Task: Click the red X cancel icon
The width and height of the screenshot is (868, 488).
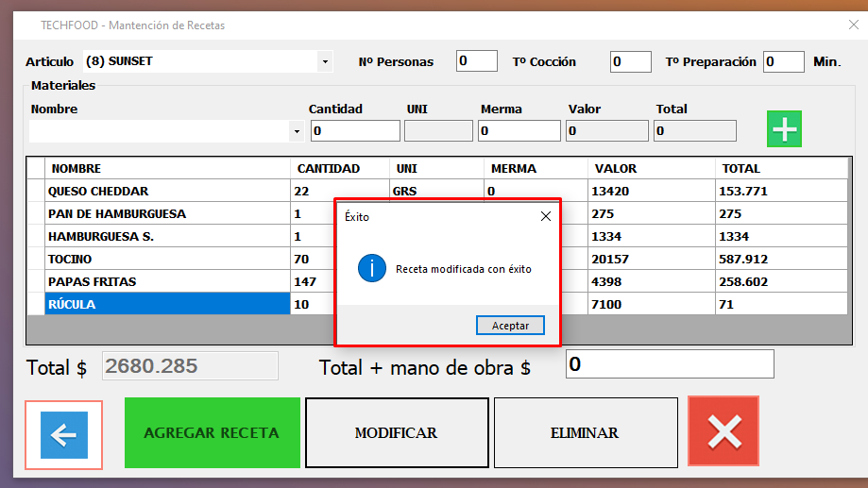Action: [x=723, y=431]
